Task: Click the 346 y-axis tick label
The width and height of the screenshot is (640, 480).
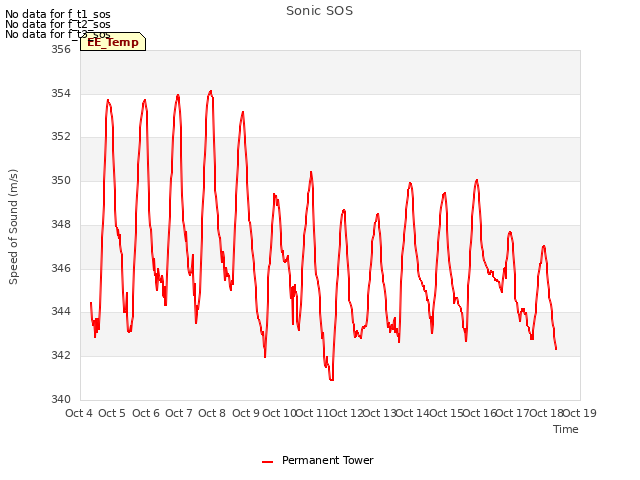Action: pos(61,269)
